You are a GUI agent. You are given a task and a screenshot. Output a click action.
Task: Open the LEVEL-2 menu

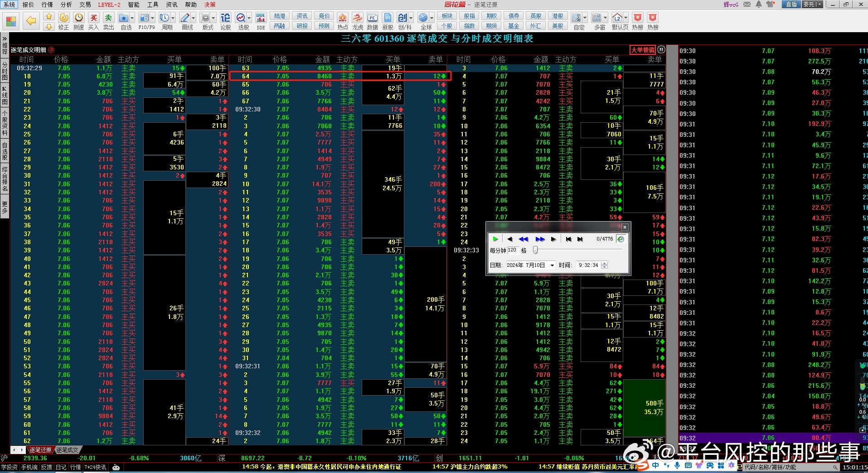point(109,5)
